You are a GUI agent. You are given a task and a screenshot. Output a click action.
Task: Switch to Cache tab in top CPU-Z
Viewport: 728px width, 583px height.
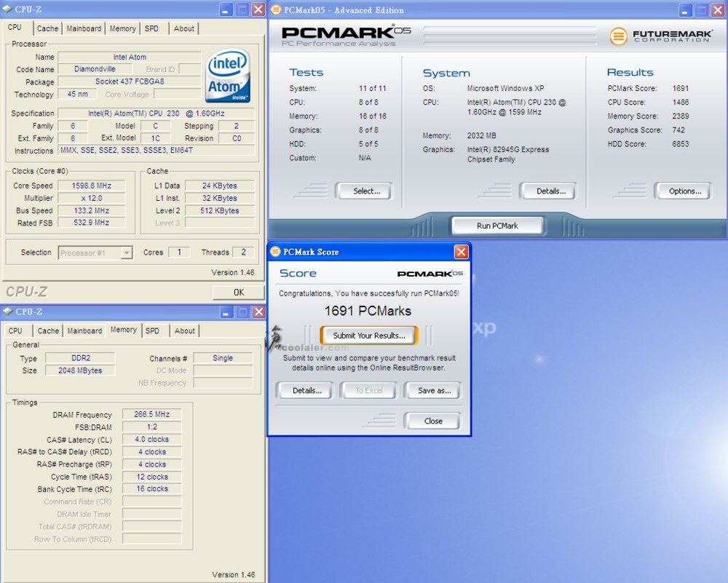(x=47, y=28)
